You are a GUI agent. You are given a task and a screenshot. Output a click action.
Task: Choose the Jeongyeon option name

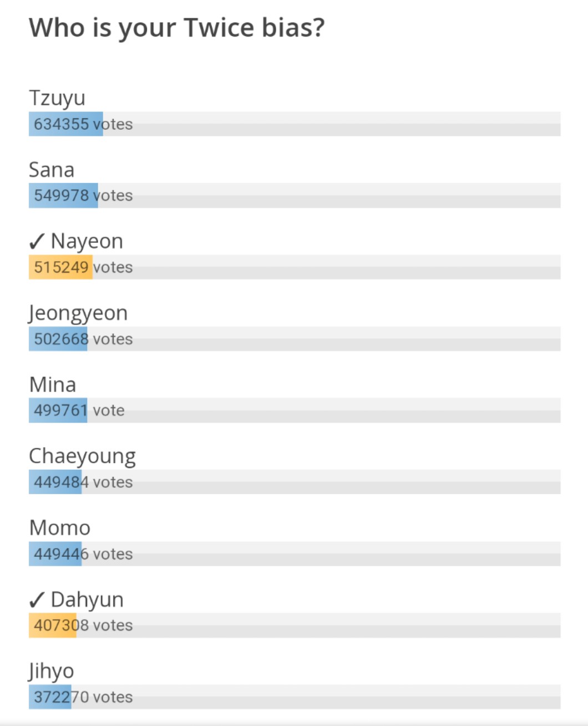click(78, 313)
